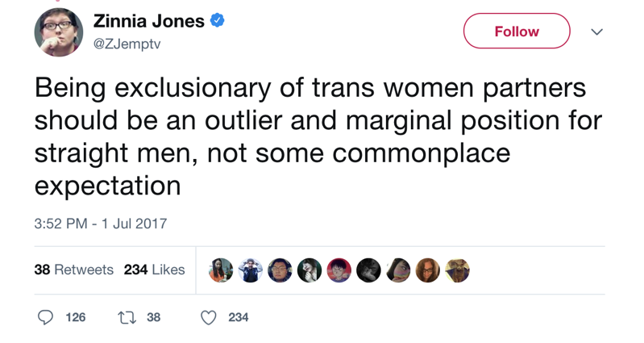Click the reply speech bubble icon

point(45,317)
